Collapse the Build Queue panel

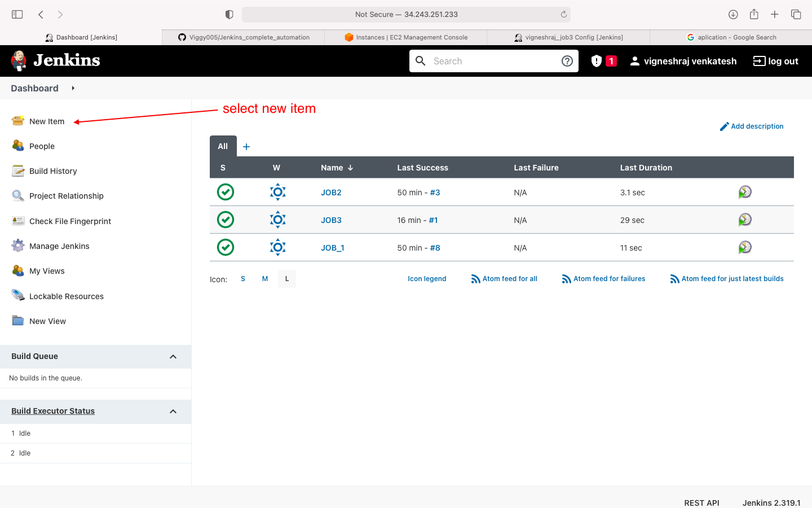(x=173, y=357)
